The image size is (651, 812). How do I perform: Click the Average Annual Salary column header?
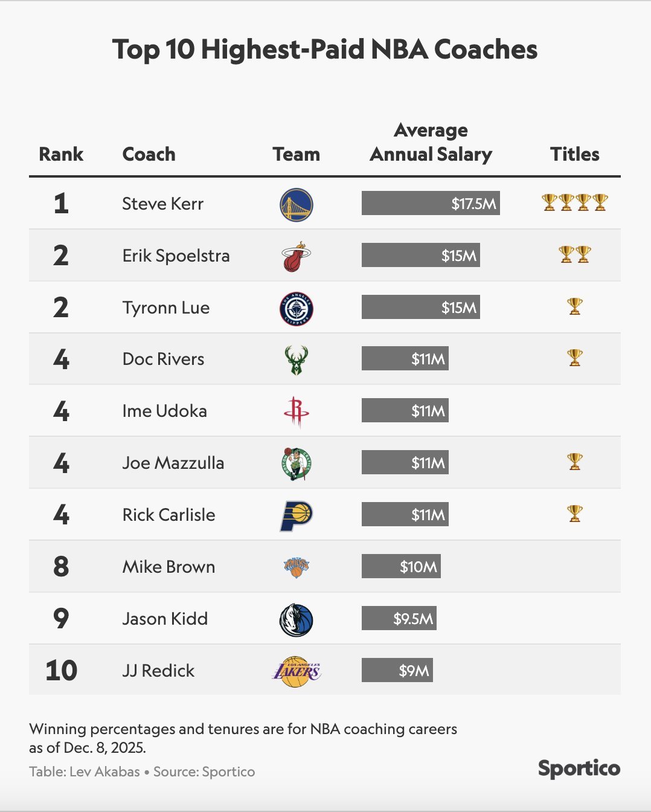[431, 143]
